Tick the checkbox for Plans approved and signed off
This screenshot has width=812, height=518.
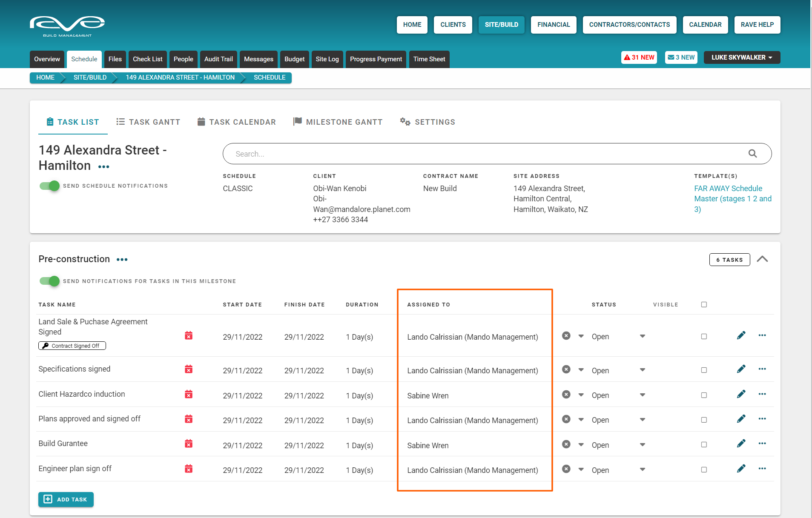704,420
